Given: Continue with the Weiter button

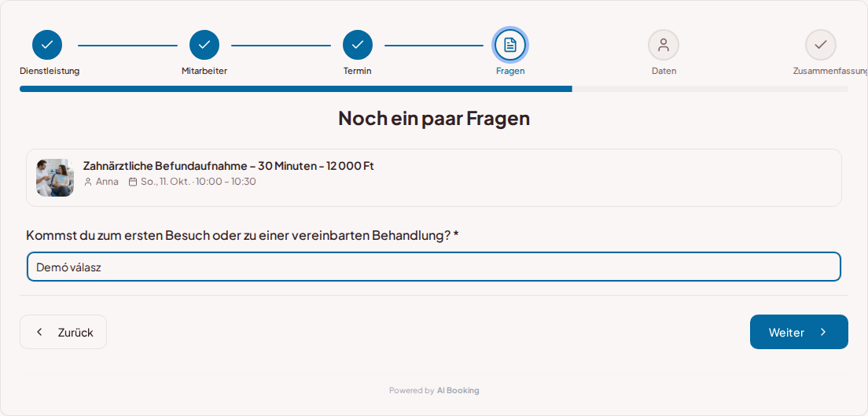Looking at the screenshot, I should click(799, 332).
